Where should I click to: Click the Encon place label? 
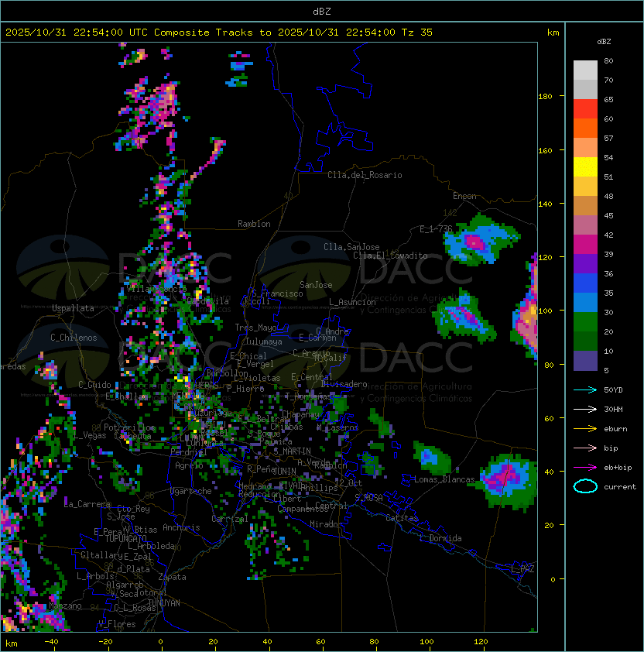(464, 196)
